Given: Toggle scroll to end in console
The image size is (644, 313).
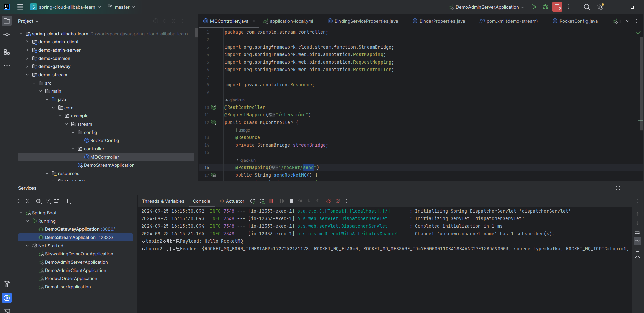Looking at the screenshot, I should [637, 241].
